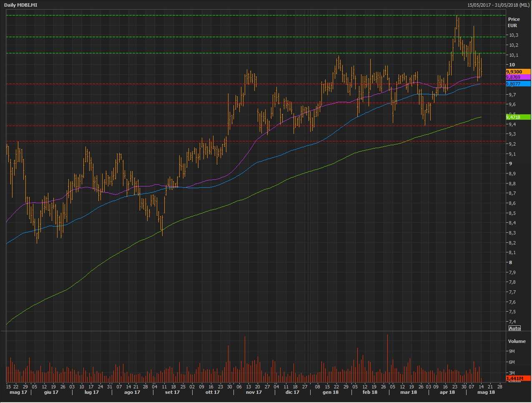Click the red 1,441M volume tag
This screenshot has height=403, width=532.
pyautogui.click(x=518, y=378)
